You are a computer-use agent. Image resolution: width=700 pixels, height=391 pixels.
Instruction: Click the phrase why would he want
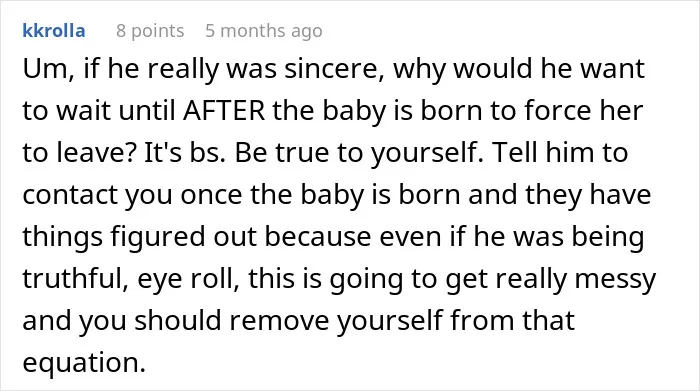tap(519, 69)
